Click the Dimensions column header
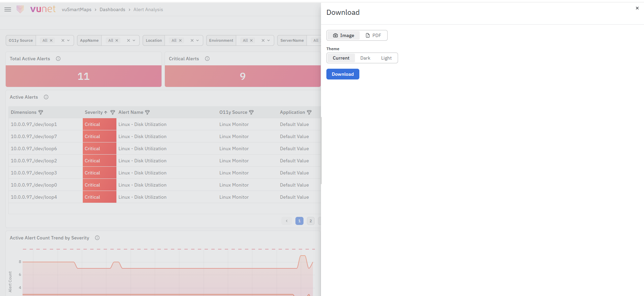Image resolution: width=644 pixels, height=296 pixels. 24,112
